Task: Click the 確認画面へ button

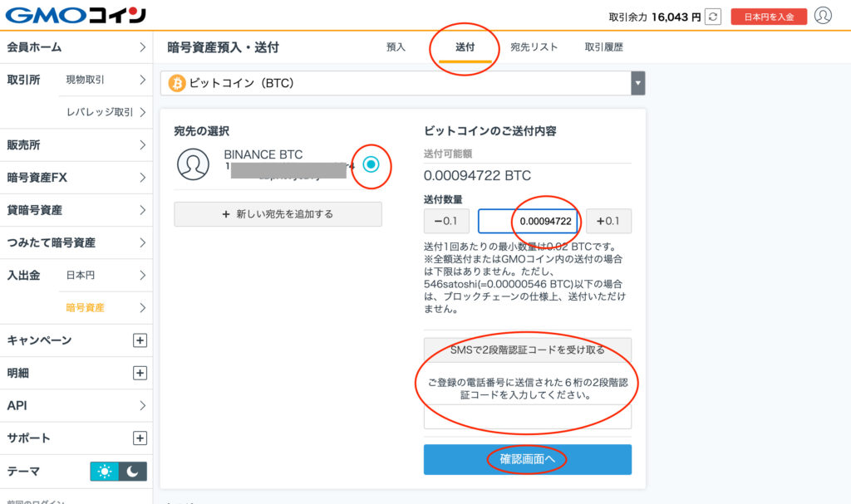Action: [x=528, y=459]
